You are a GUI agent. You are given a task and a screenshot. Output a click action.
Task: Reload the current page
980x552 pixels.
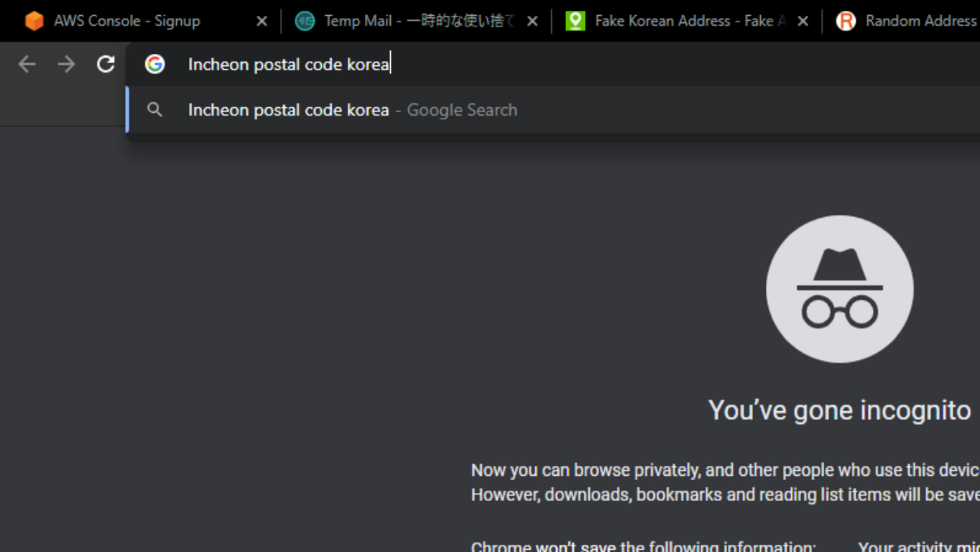(x=106, y=64)
